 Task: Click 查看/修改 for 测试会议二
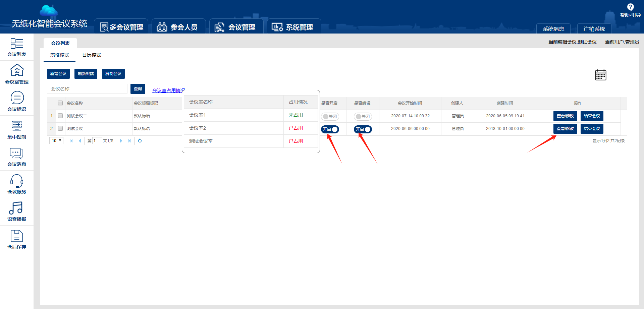coord(565,116)
